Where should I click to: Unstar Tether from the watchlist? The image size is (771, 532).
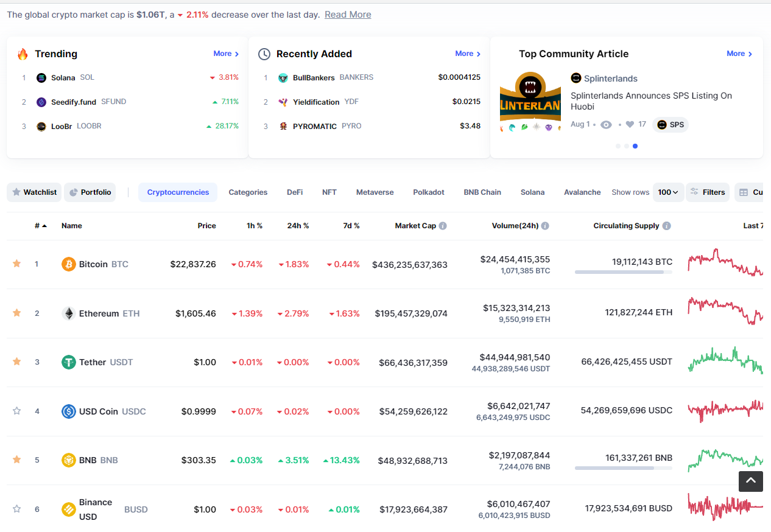17,362
